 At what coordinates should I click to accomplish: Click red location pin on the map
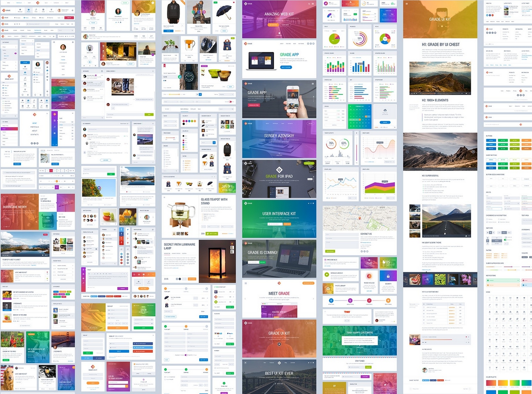[360, 218]
